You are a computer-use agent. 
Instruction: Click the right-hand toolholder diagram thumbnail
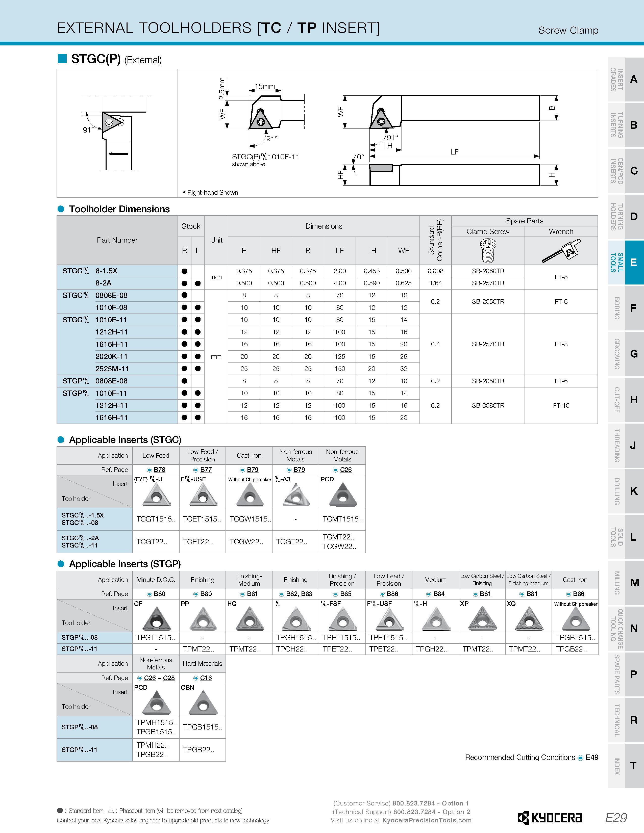click(117, 133)
